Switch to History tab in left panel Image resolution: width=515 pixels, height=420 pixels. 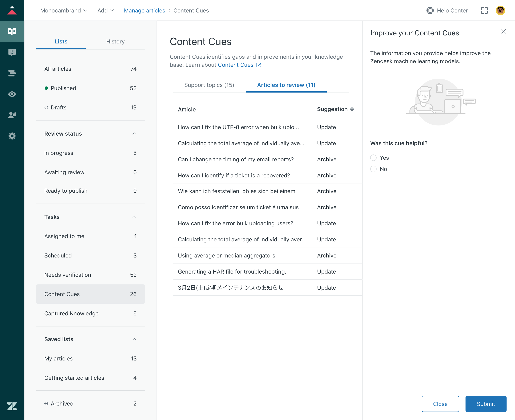point(115,41)
